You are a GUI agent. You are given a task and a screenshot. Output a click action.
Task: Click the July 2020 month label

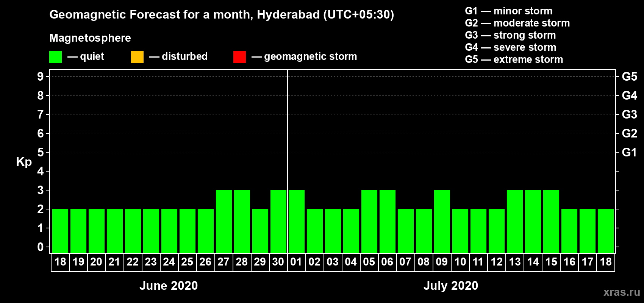point(451,286)
